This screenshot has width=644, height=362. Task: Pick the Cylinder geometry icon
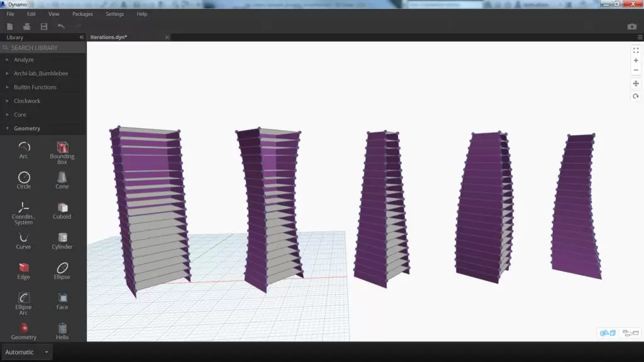[x=62, y=238]
